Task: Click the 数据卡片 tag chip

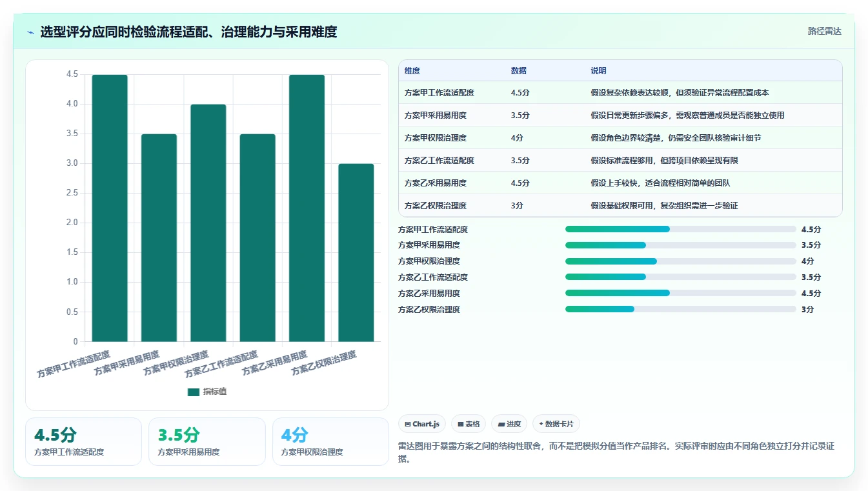Action: (x=556, y=424)
